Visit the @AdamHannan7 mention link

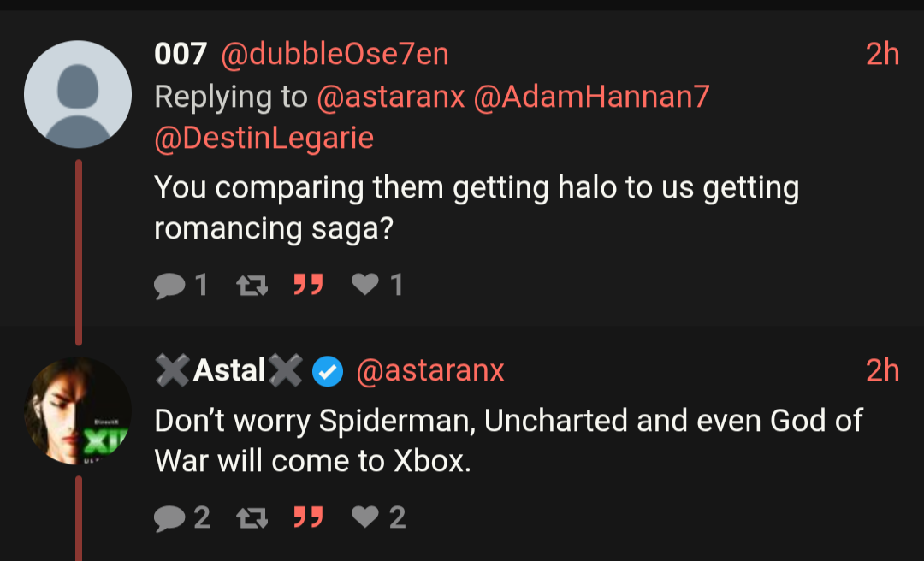[x=591, y=97]
